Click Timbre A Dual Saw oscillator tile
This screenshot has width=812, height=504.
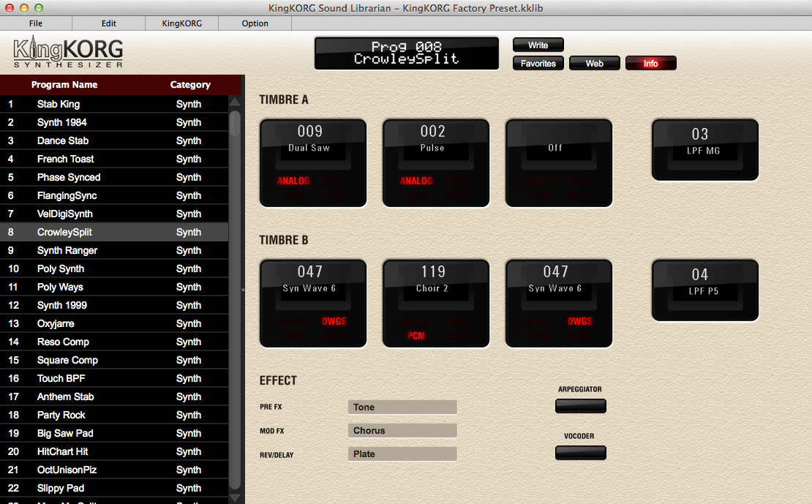tap(312, 162)
